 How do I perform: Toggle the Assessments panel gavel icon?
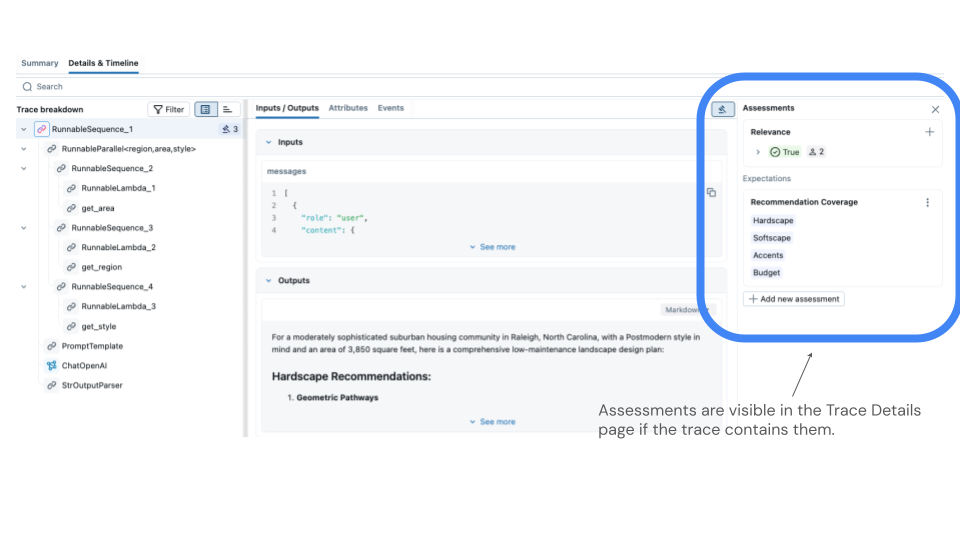(722, 109)
